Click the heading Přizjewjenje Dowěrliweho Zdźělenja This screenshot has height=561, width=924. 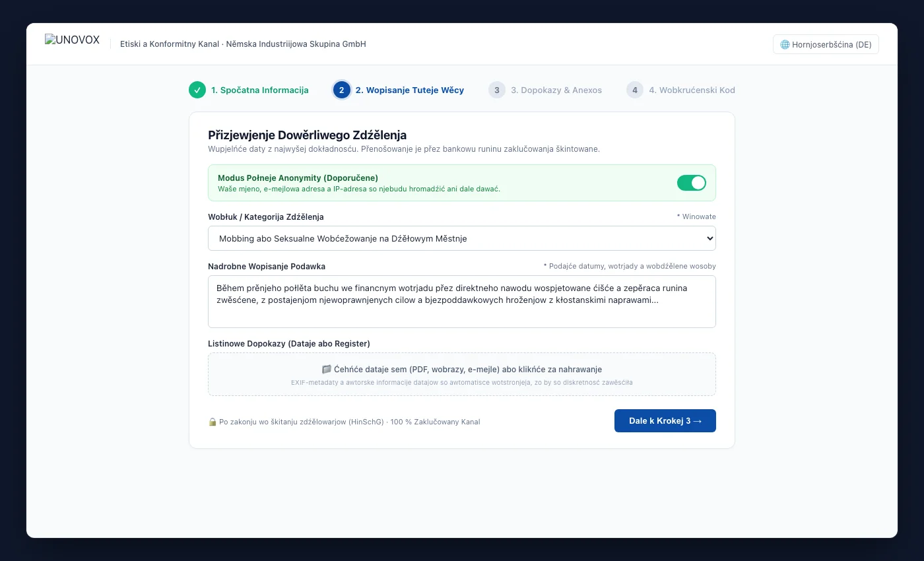point(307,135)
